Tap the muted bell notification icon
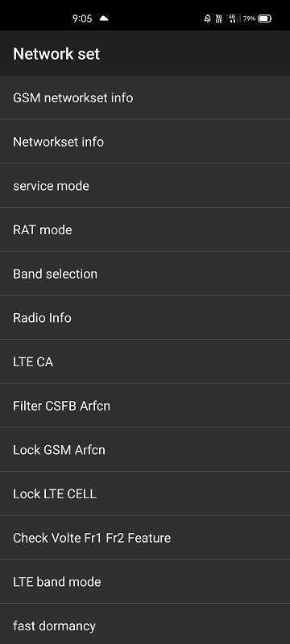The image size is (290, 644). tap(208, 19)
